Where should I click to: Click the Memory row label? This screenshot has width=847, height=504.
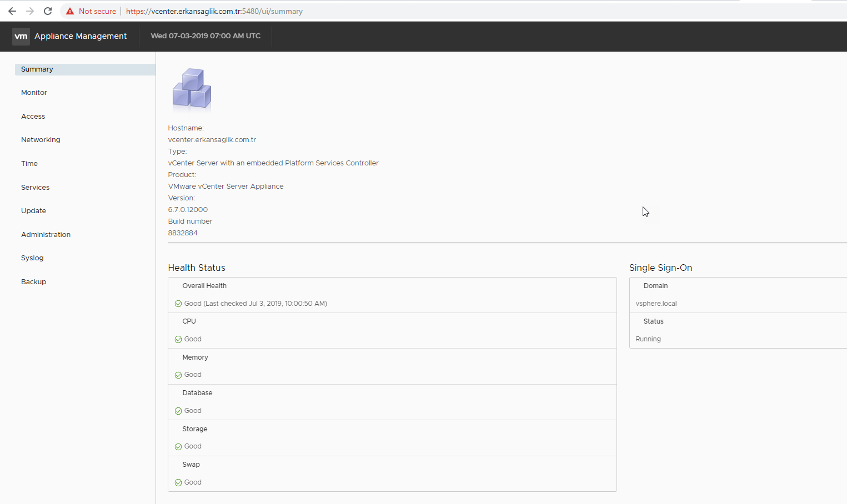point(195,357)
